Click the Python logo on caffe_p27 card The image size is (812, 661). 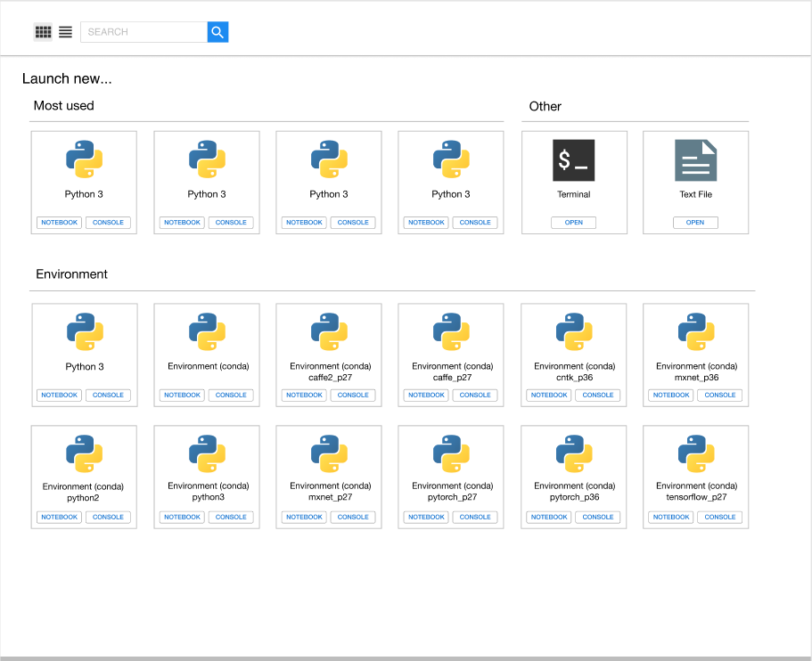tap(452, 331)
